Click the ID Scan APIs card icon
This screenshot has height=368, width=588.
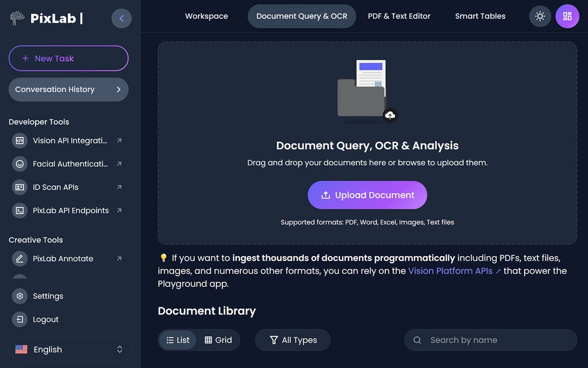coord(20,187)
